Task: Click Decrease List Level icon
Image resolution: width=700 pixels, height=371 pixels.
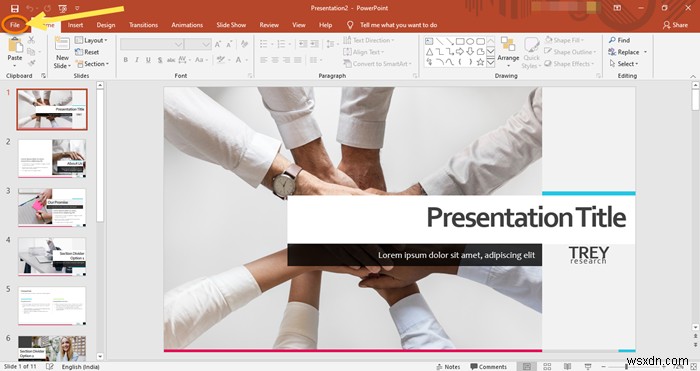Action: [x=303, y=44]
